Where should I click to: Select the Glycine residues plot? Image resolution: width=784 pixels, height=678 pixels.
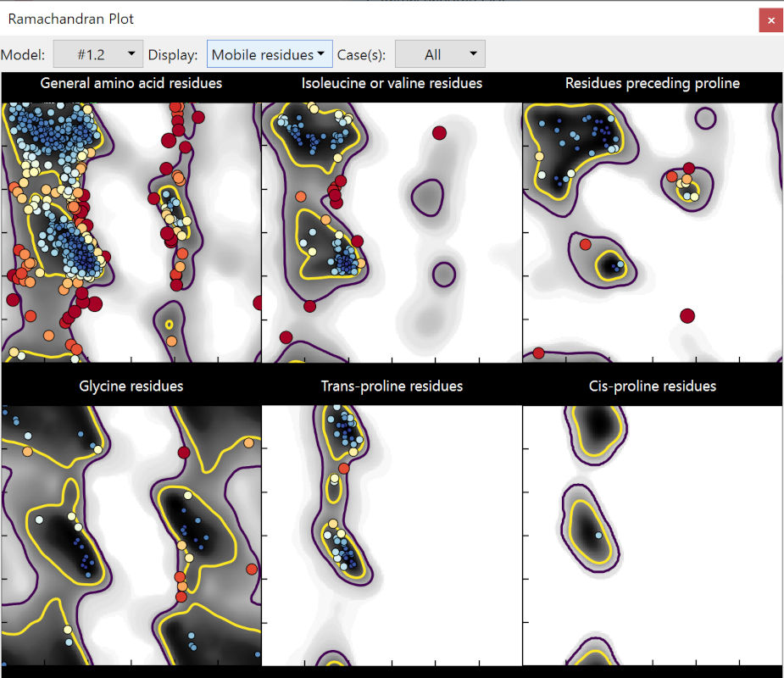point(131,535)
